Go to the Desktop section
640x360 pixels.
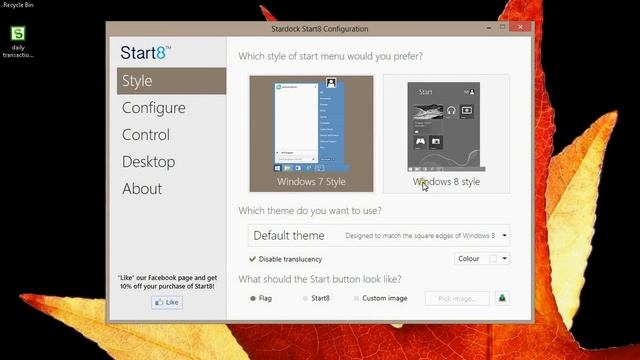pos(149,162)
